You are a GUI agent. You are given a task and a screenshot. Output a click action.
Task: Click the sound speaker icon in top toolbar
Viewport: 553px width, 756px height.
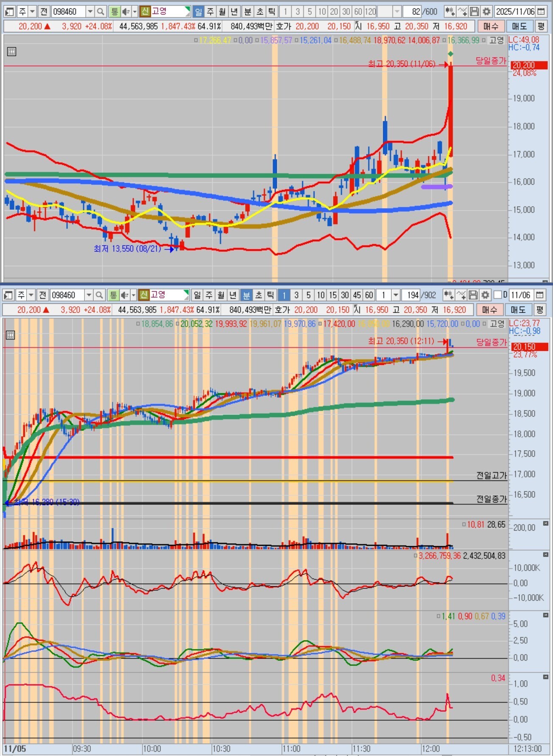126,11
